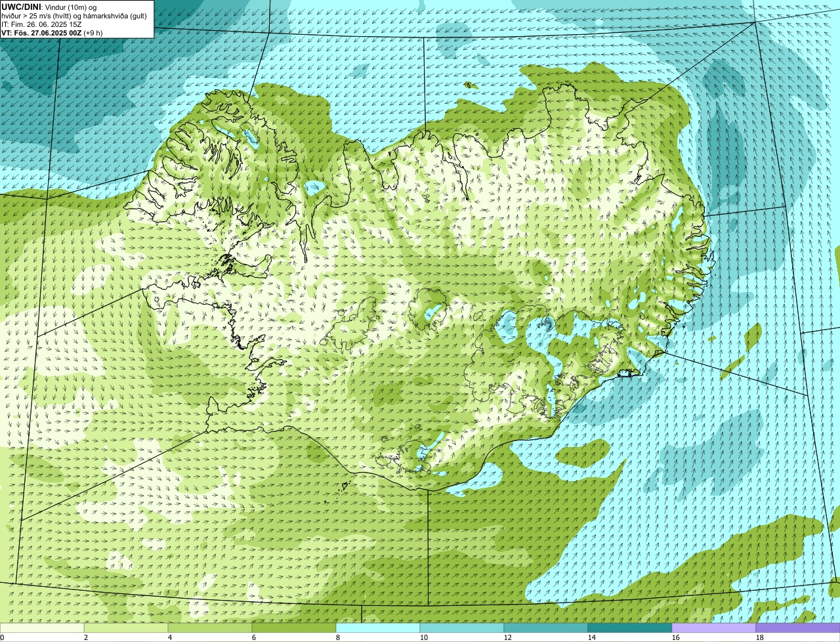Click the "hviður > 25 m/s (hvítt)" header line
Image resolution: width=840 pixels, height=642 pixels.
73,16
